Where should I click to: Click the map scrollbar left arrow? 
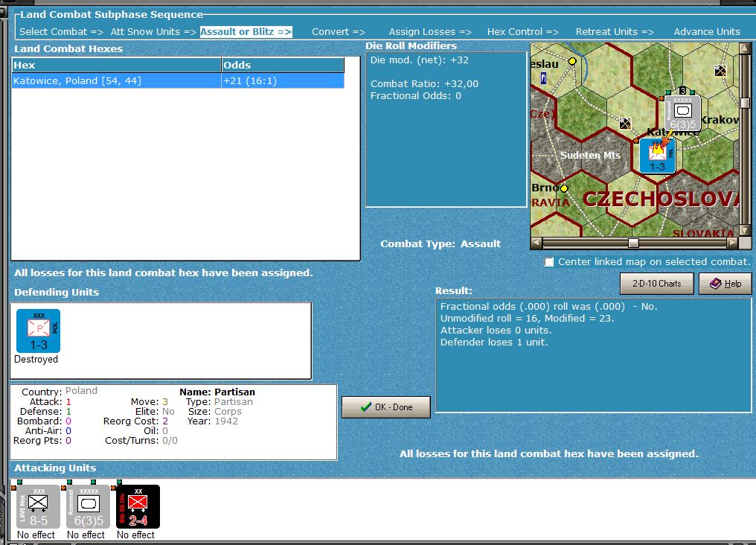(x=536, y=243)
